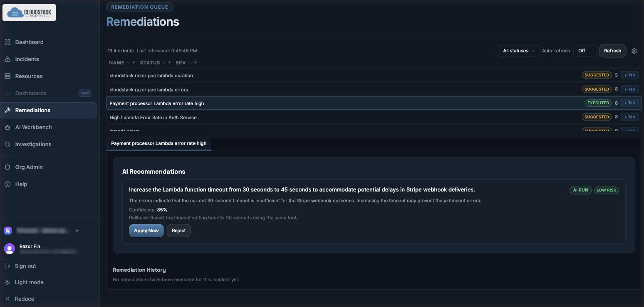The image size is (644, 307).
Task: Open the Dashboard grid icon
Action: [x=7, y=42]
